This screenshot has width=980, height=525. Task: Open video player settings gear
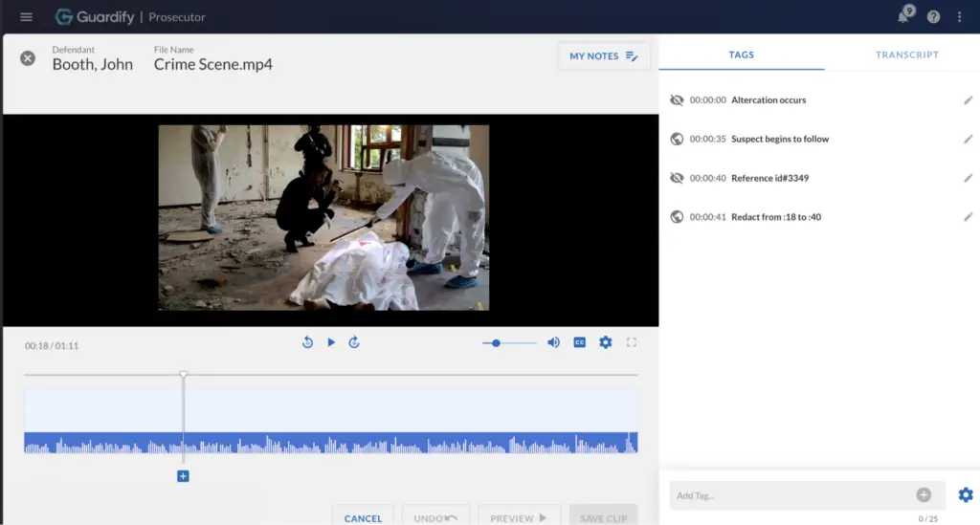tap(605, 342)
